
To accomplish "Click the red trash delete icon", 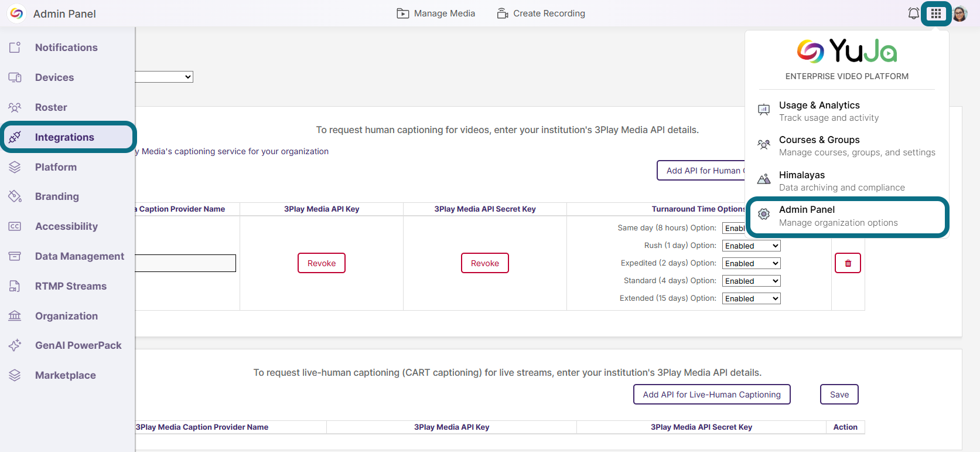I will (848, 263).
